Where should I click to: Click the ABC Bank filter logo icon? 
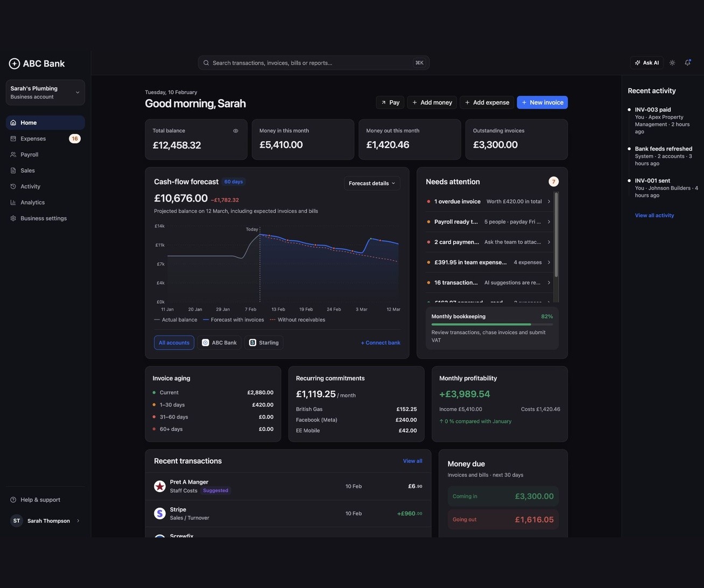[x=205, y=342]
